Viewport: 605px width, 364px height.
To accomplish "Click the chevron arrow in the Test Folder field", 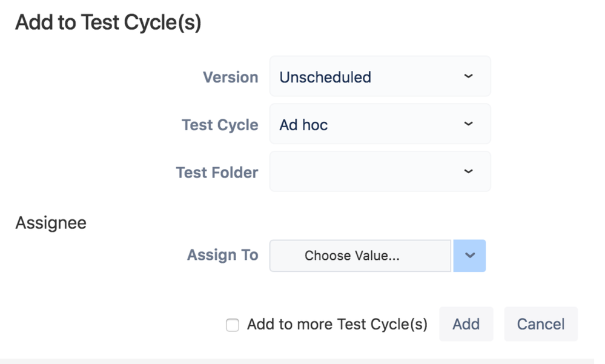I will click(x=468, y=171).
